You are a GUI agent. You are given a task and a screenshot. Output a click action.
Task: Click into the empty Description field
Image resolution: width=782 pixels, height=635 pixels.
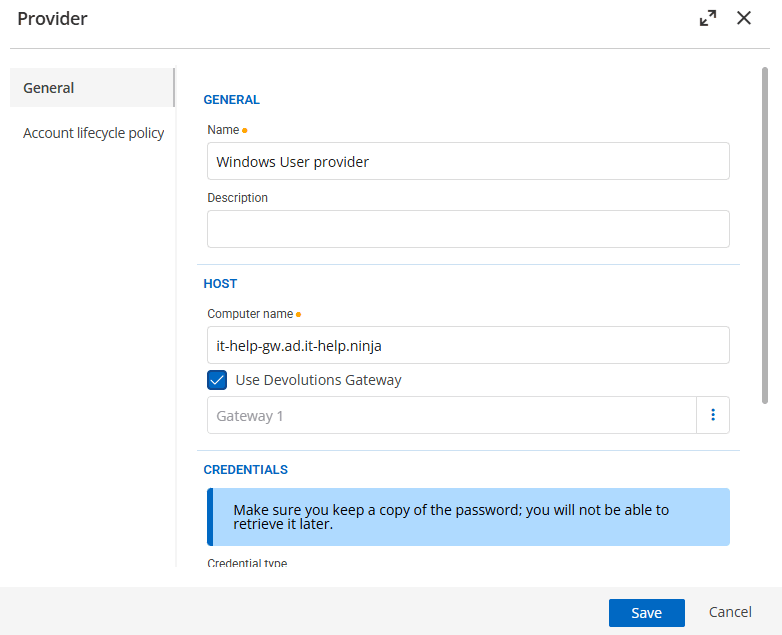pos(468,229)
